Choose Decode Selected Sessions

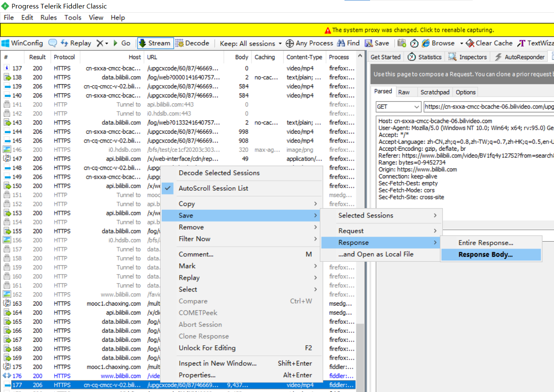(x=241, y=173)
